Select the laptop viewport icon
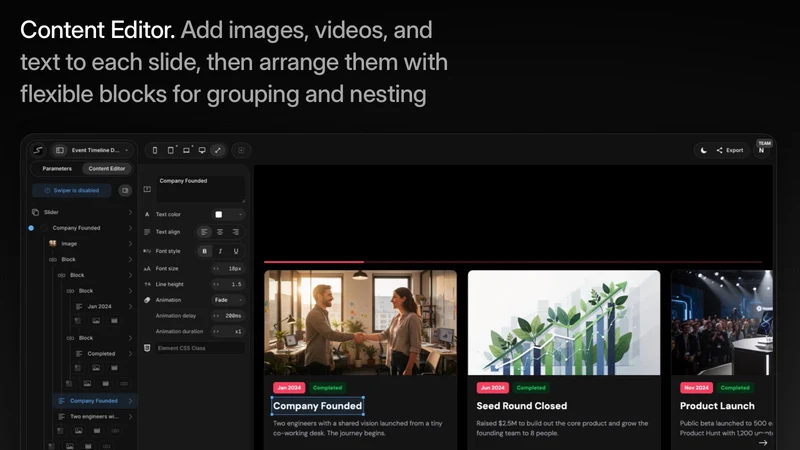 [x=186, y=150]
